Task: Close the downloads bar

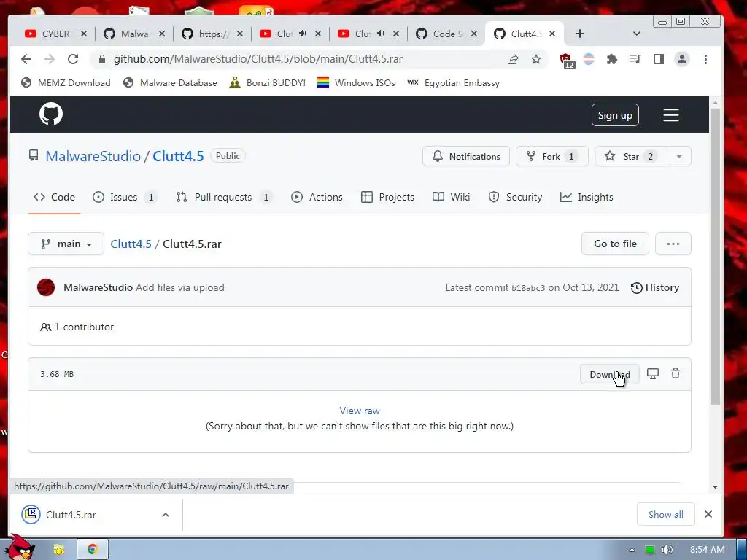Action: coord(708,514)
